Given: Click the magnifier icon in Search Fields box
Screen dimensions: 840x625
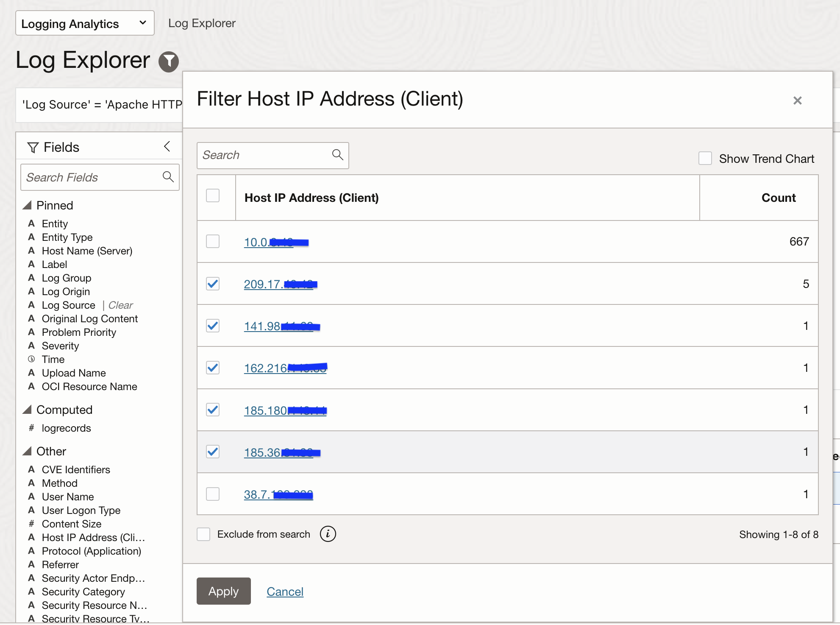Looking at the screenshot, I should click(168, 177).
